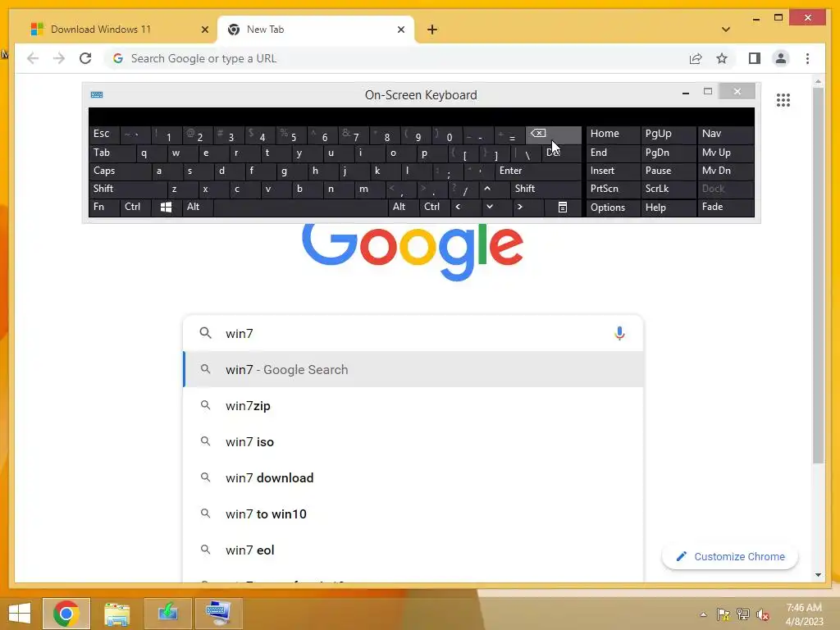Toggle the Fn key on keyboard
The width and height of the screenshot is (840, 630).
104,207
